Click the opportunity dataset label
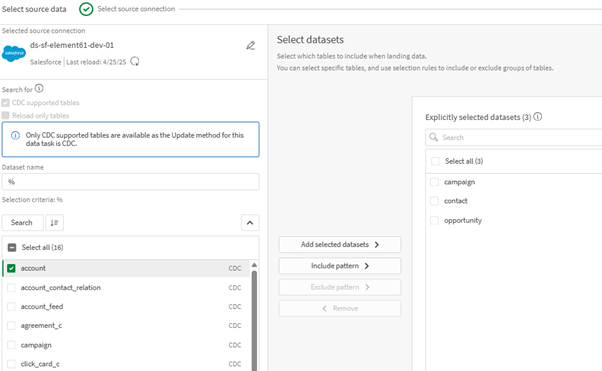 (463, 220)
